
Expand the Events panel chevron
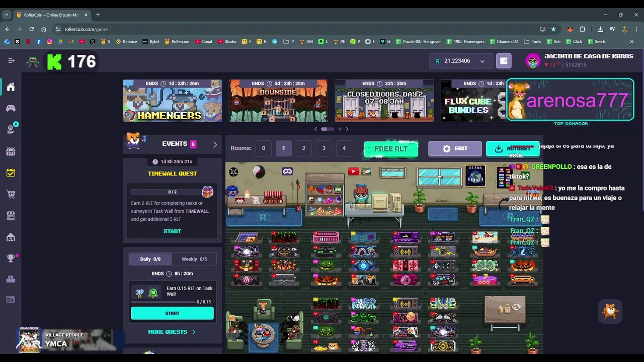pos(215,144)
